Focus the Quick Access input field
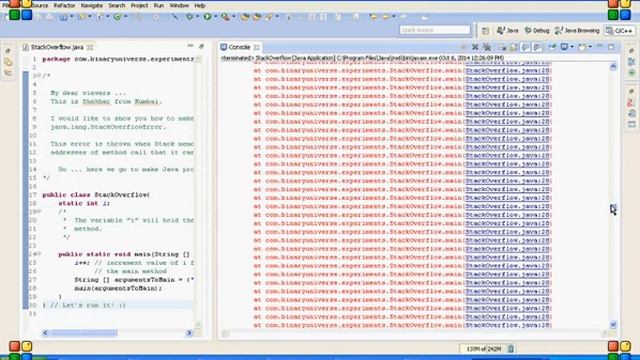The image size is (640, 360). 435,30
